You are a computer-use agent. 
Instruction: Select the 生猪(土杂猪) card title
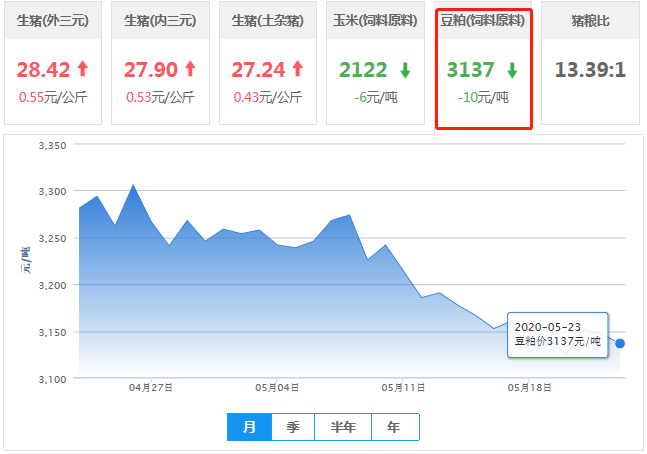click(267, 20)
